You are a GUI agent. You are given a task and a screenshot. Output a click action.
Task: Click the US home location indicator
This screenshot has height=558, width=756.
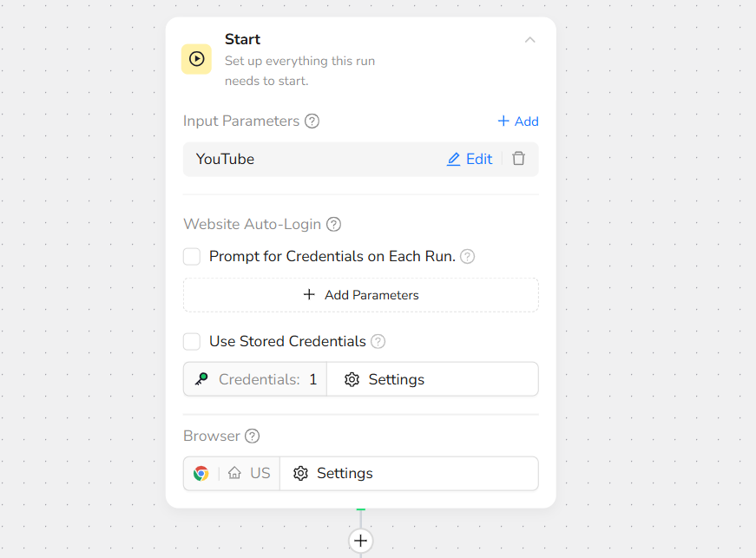pos(250,474)
